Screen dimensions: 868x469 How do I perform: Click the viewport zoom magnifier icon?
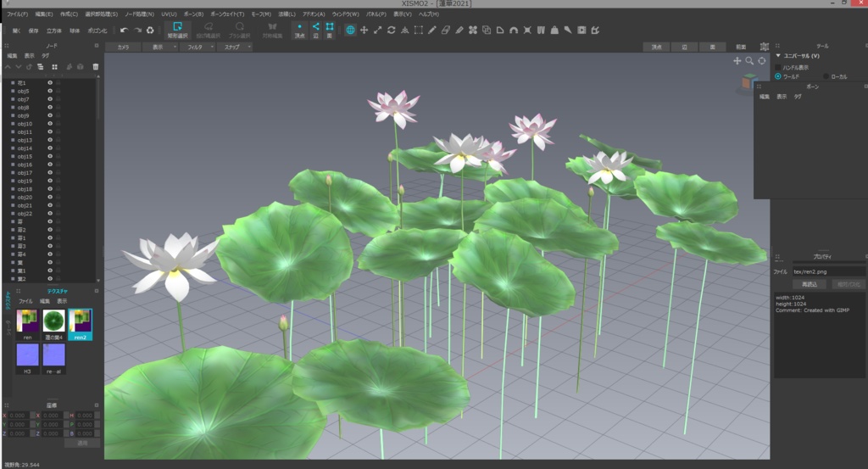pos(749,61)
